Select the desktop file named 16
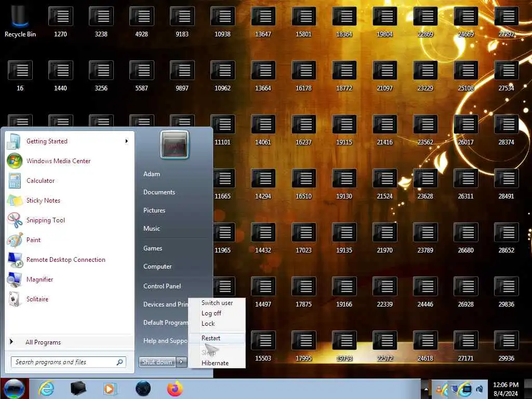532x399 pixels. [x=20, y=76]
